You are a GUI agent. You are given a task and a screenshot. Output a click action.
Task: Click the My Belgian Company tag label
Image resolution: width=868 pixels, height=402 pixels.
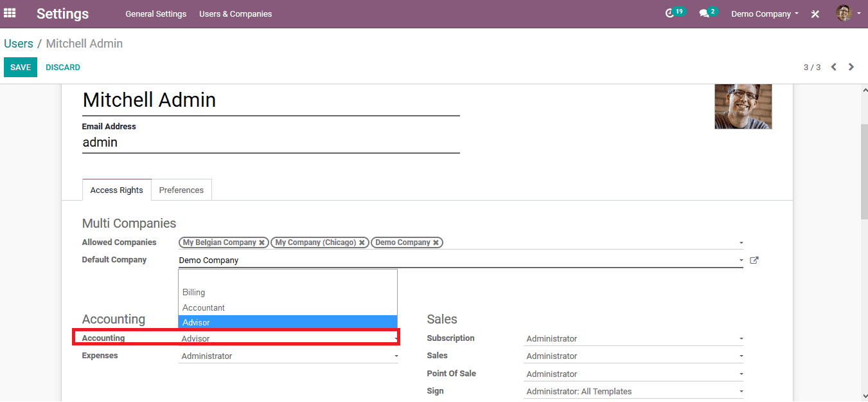tap(219, 242)
